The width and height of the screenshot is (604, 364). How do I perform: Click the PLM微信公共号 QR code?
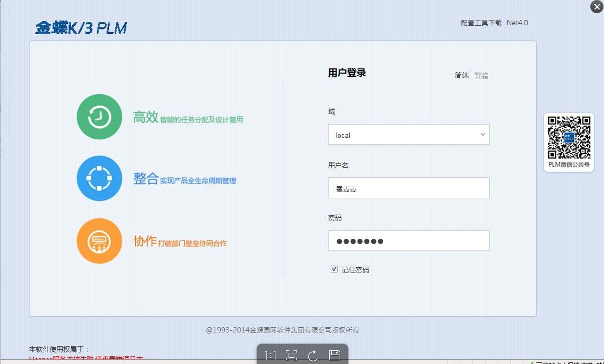[569, 137]
